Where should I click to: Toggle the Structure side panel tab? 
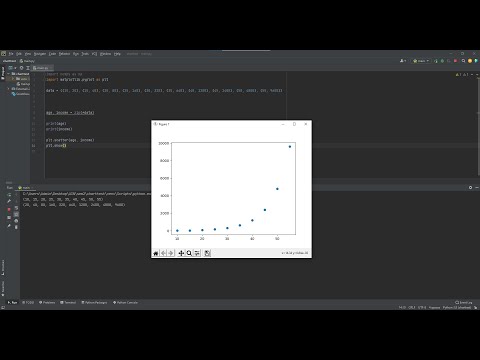click(x=3, y=267)
